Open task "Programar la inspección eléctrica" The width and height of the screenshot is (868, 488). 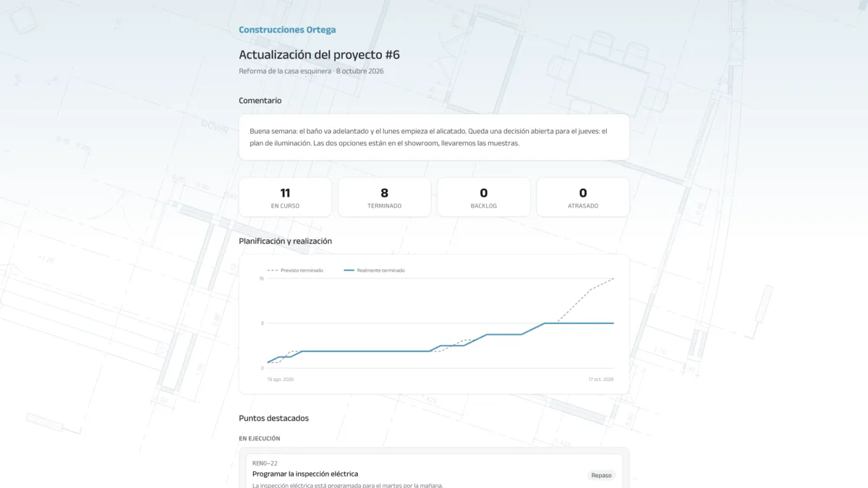[x=305, y=474]
